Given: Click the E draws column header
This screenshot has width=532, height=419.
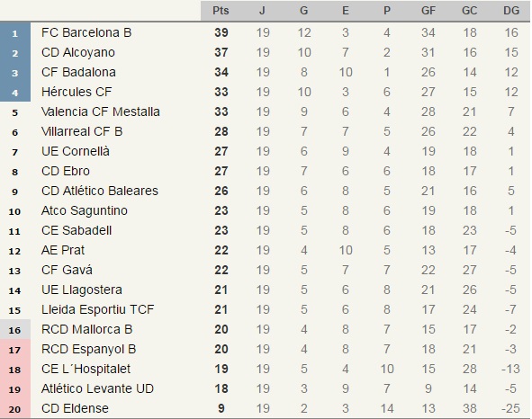Looking at the screenshot, I should pos(346,11).
